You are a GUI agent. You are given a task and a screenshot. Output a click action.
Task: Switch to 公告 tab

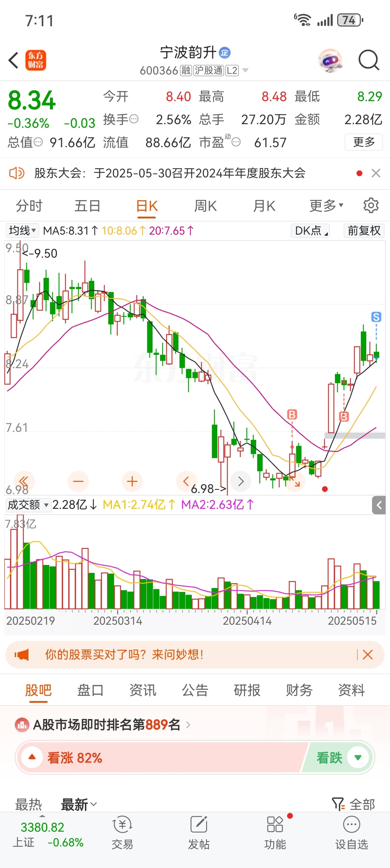pyautogui.click(x=195, y=690)
